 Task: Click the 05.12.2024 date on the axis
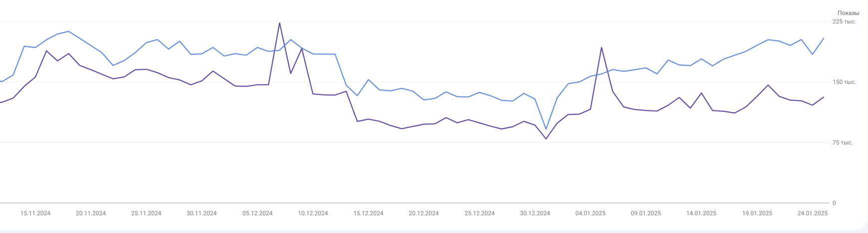[258, 213]
